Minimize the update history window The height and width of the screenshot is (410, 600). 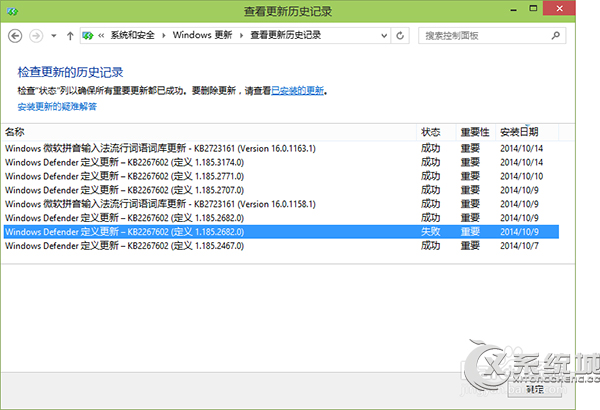pos(514,10)
